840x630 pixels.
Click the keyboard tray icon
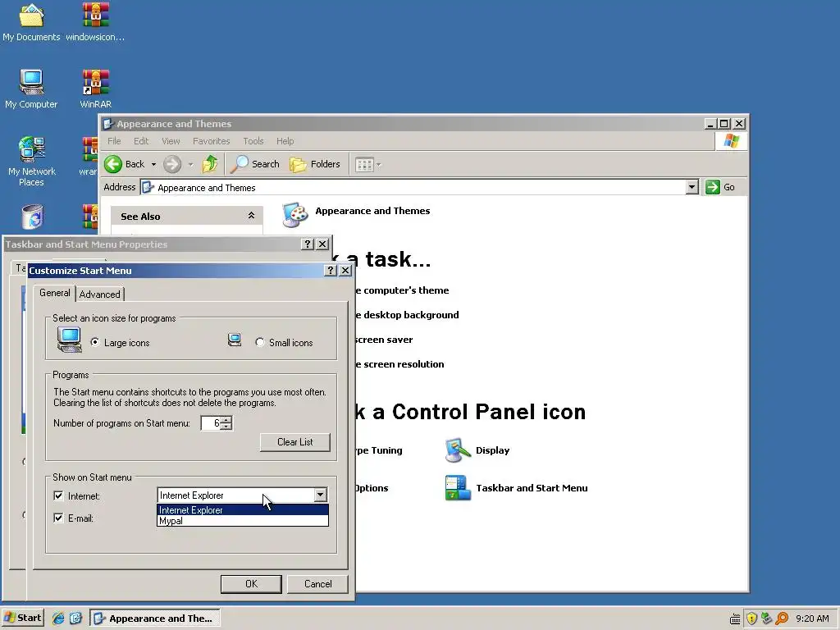click(735, 619)
